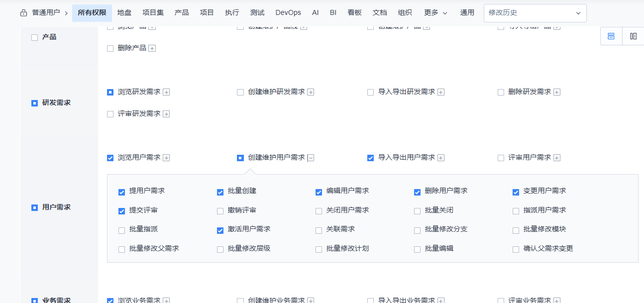Expand the plus icon next to 评审用户需求
This screenshot has height=303, width=644.
pos(557,158)
